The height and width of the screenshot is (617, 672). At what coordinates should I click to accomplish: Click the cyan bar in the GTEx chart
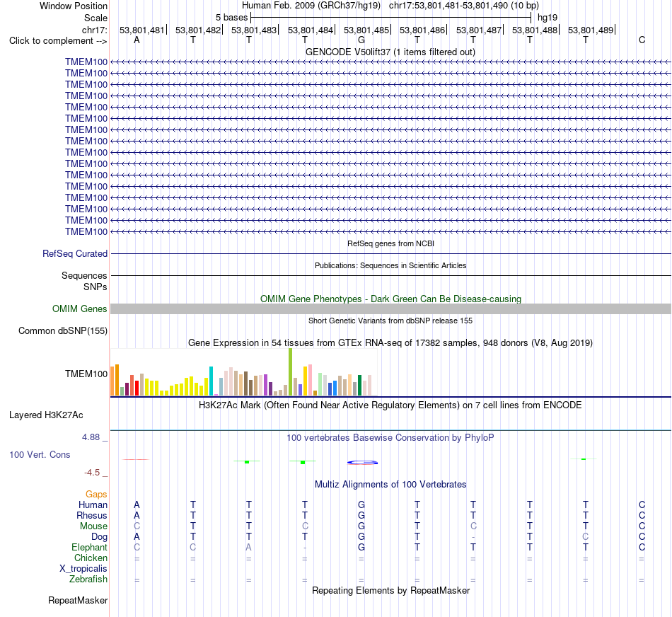(x=212, y=381)
